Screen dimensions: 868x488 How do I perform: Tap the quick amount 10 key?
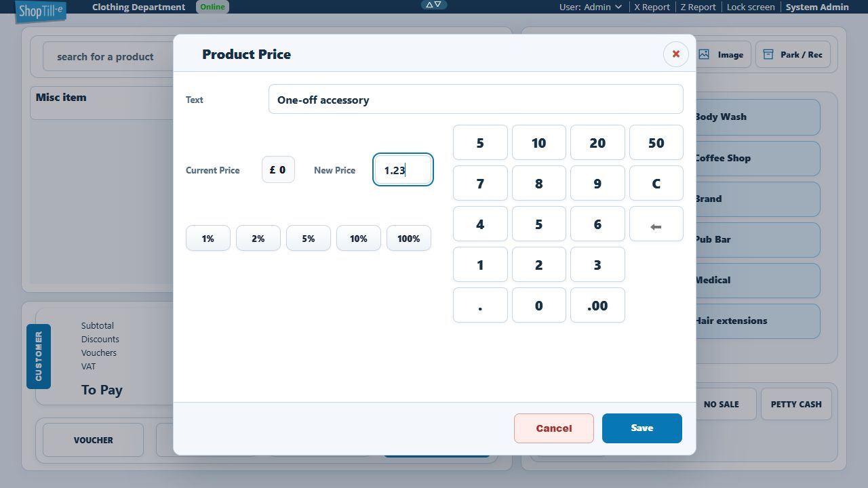[538, 142]
